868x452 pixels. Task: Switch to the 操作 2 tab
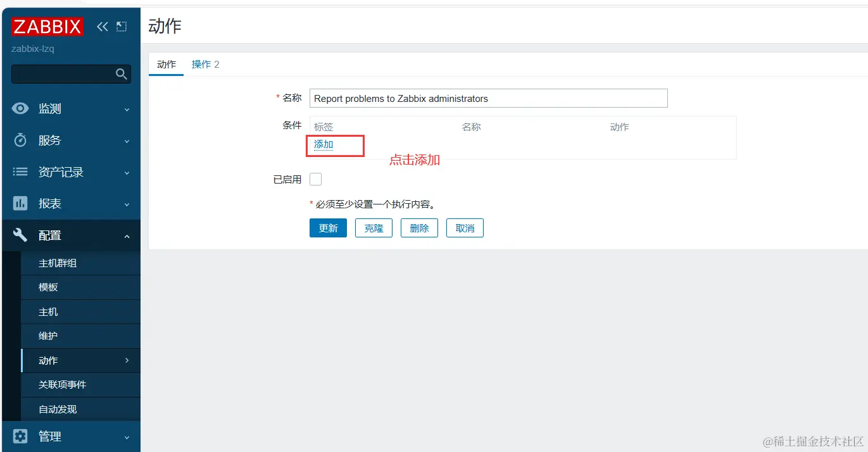(205, 64)
